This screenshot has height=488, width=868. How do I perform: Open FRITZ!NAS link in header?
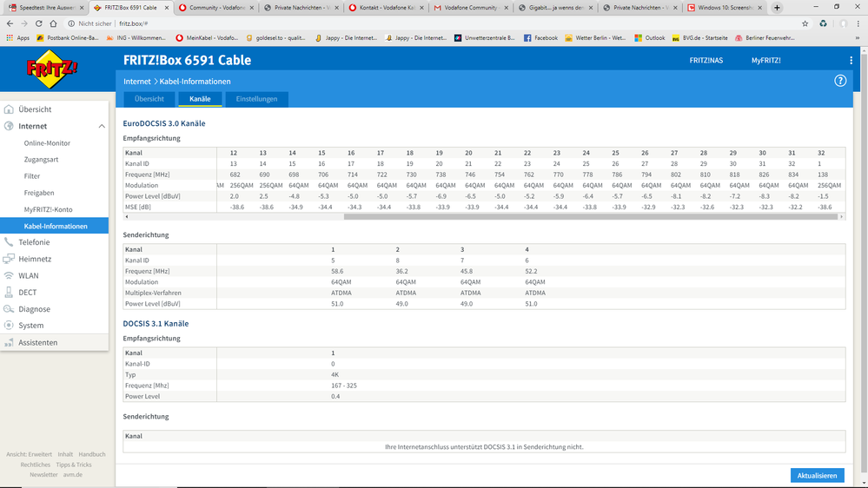tap(706, 60)
